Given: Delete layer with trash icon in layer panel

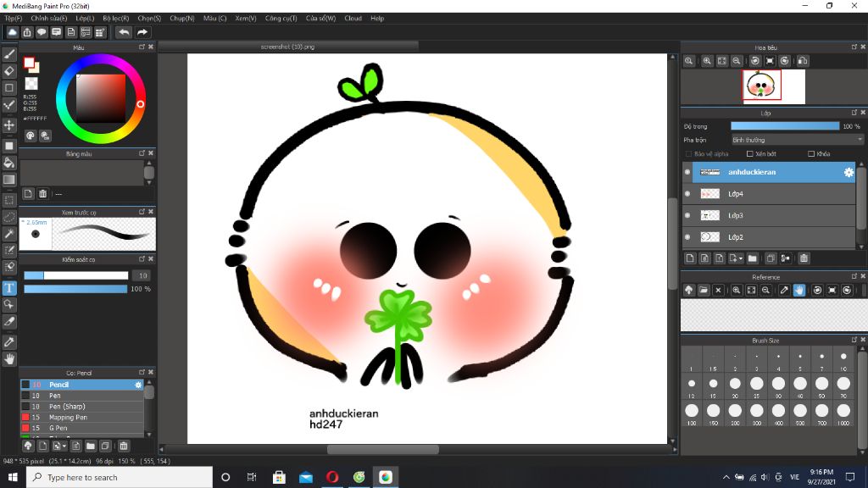Looking at the screenshot, I should 804,258.
